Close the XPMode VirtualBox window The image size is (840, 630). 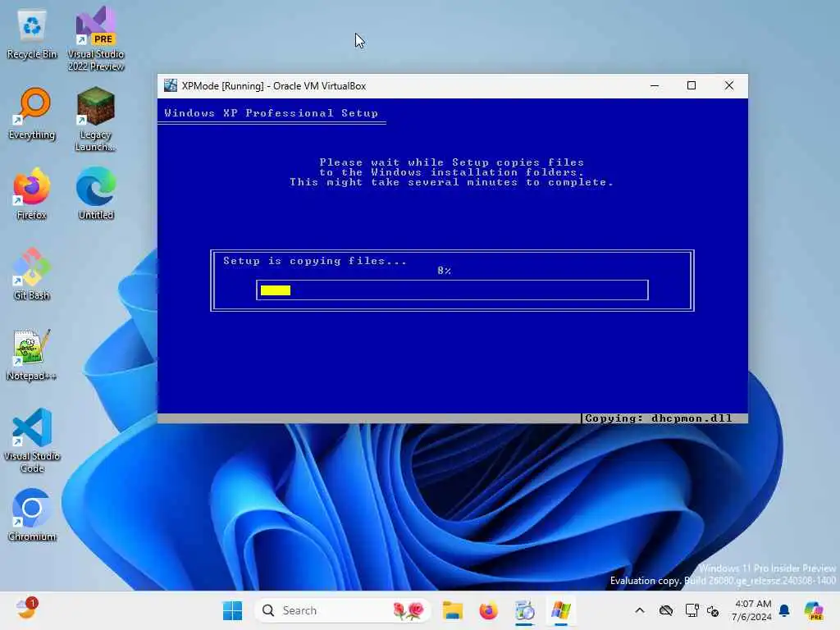point(728,85)
